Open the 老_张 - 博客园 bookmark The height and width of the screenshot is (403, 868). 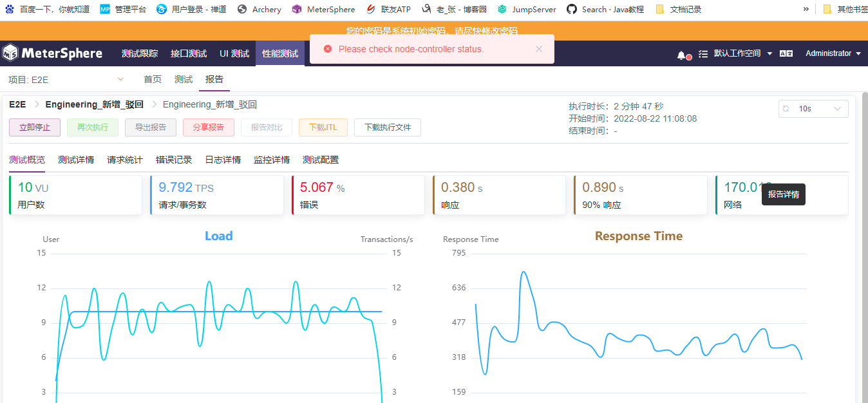point(454,9)
